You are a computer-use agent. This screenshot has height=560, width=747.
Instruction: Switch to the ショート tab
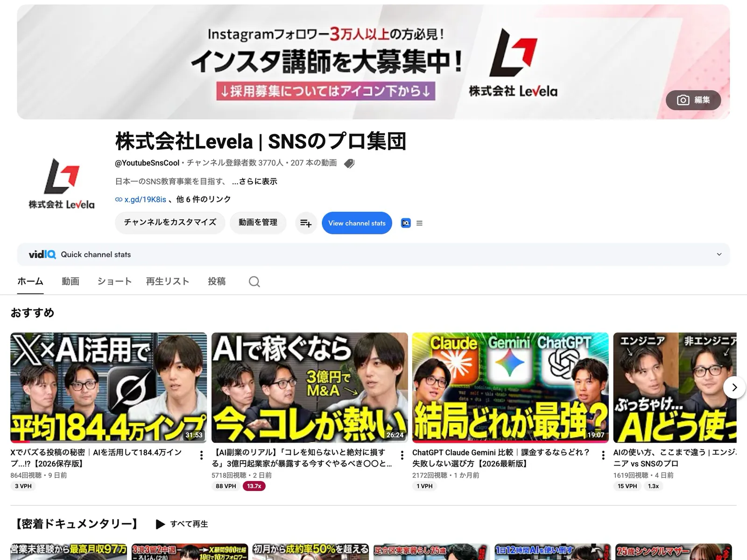[x=114, y=281]
